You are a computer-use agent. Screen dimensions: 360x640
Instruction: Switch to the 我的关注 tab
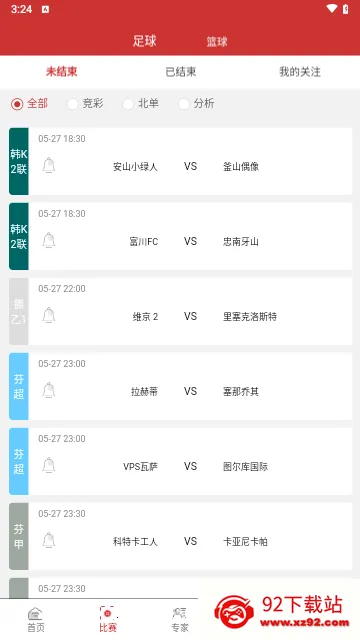pos(300,72)
